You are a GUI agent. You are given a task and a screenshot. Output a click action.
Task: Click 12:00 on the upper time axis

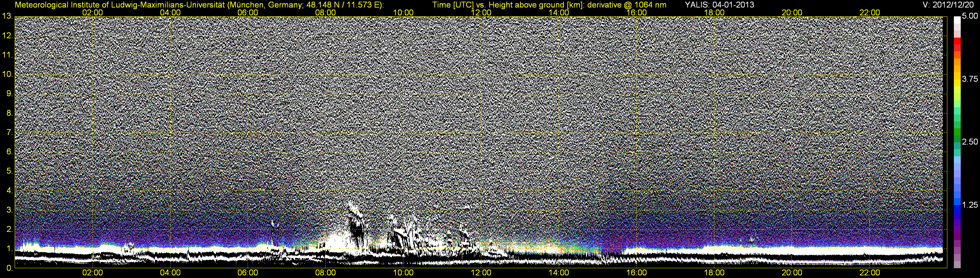point(481,12)
